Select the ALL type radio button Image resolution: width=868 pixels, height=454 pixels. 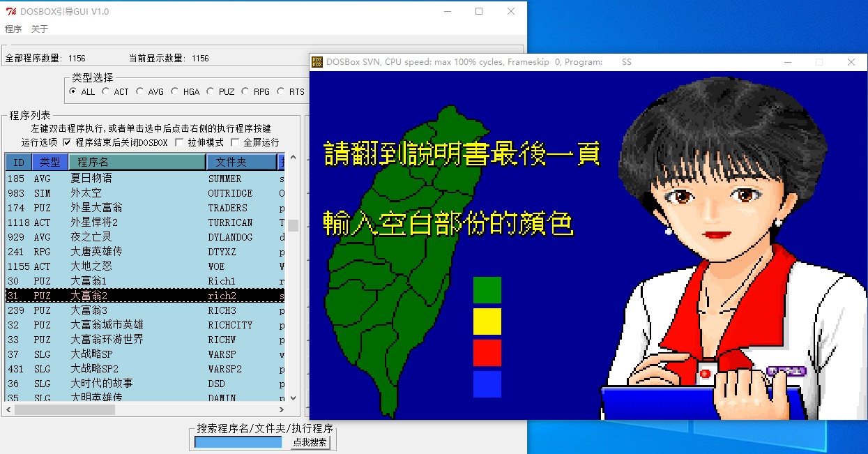tap(74, 91)
